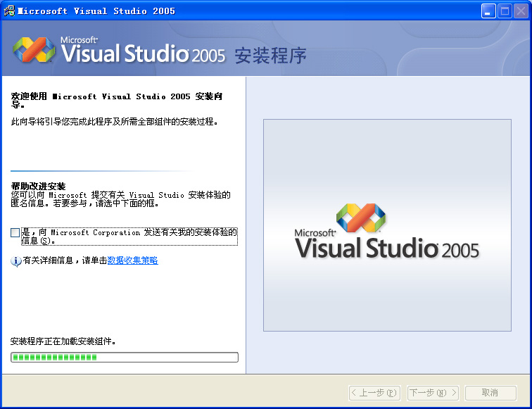Click the info icon beside 有关详细信息
The width and height of the screenshot is (532, 409).
coord(16,261)
